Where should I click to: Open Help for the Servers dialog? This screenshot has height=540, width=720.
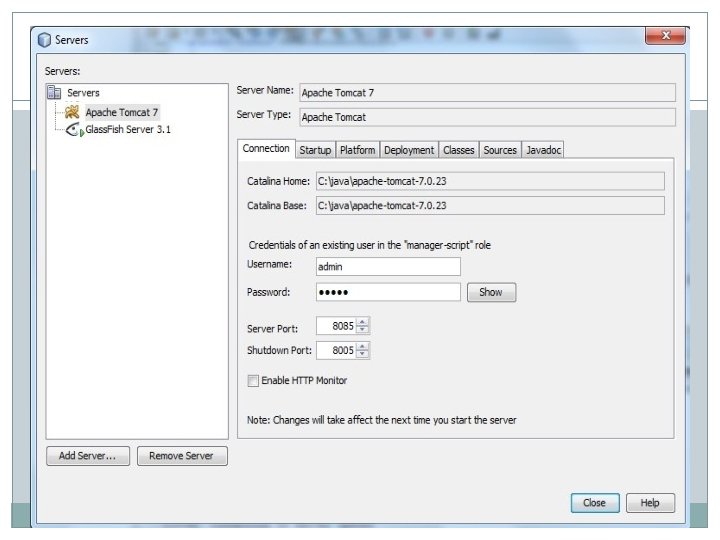pos(650,503)
